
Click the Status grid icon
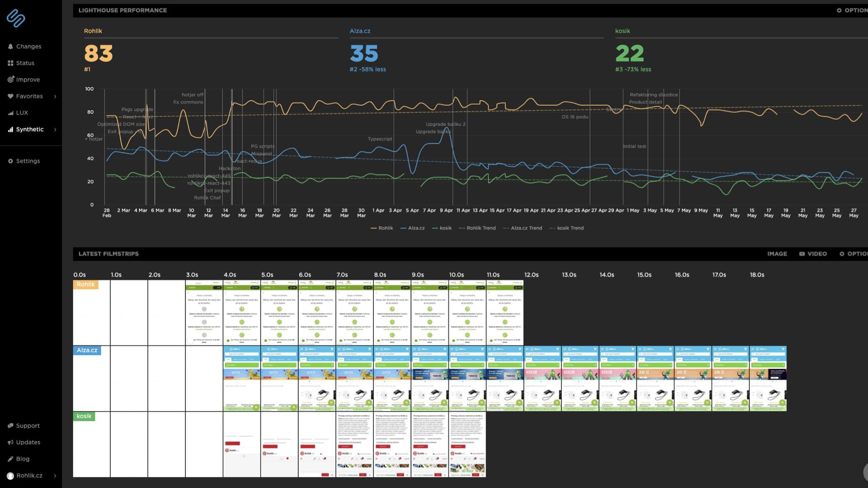pyautogui.click(x=10, y=63)
